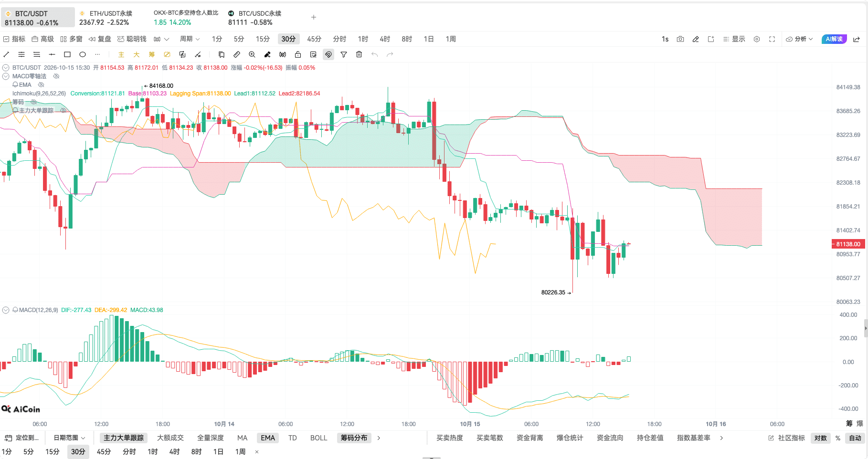The width and height of the screenshot is (868, 459).
Task: Click the 筹 icon at bottom right
Action: 849,423
